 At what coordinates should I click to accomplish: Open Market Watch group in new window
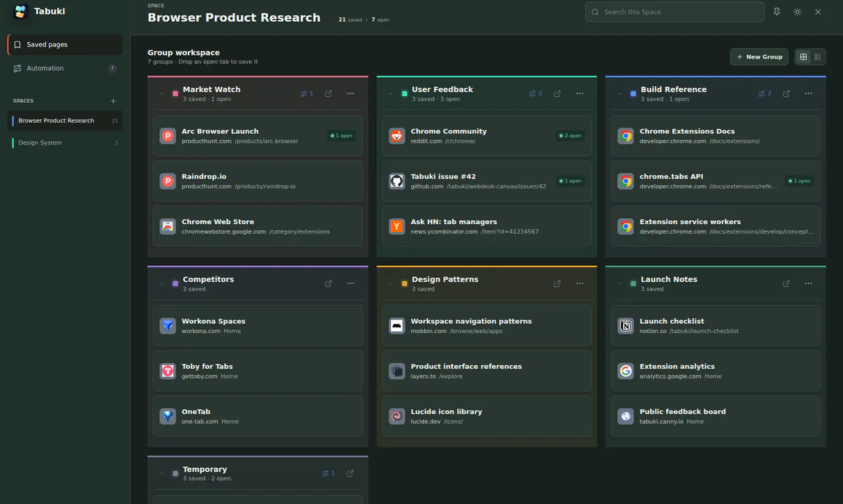click(329, 94)
